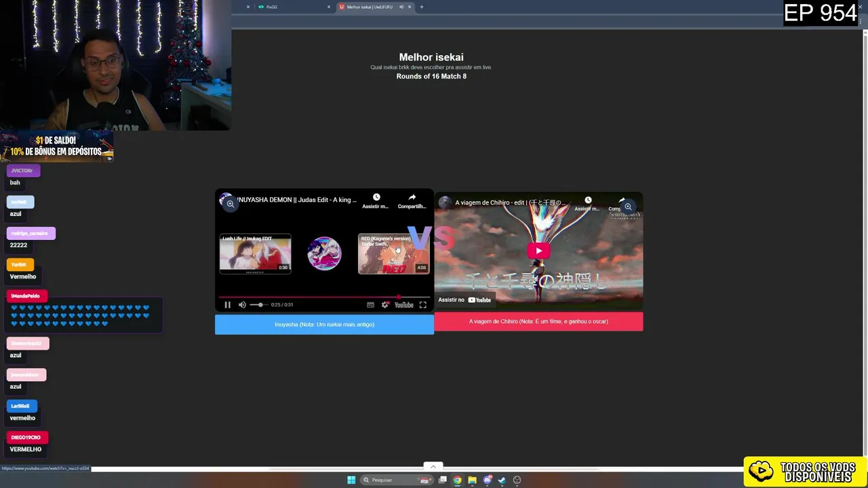This screenshot has width=868, height=488.
Task: Open Assistir no YouTube on Chihiro video
Action: click(x=465, y=300)
